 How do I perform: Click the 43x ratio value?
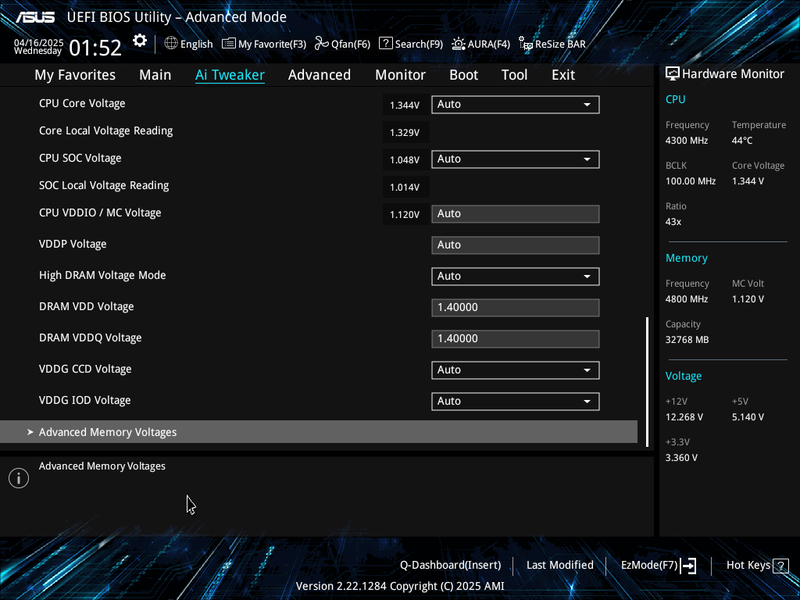coord(673,222)
